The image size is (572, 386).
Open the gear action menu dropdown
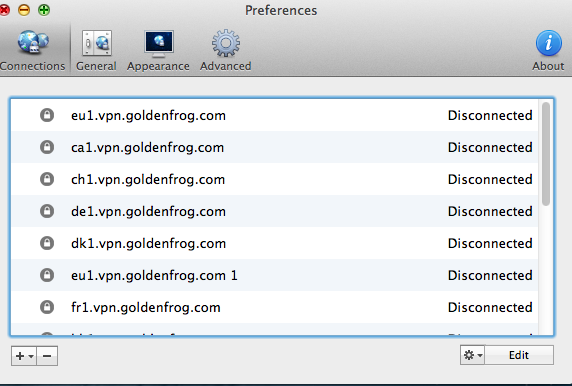click(x=472, y=355)
